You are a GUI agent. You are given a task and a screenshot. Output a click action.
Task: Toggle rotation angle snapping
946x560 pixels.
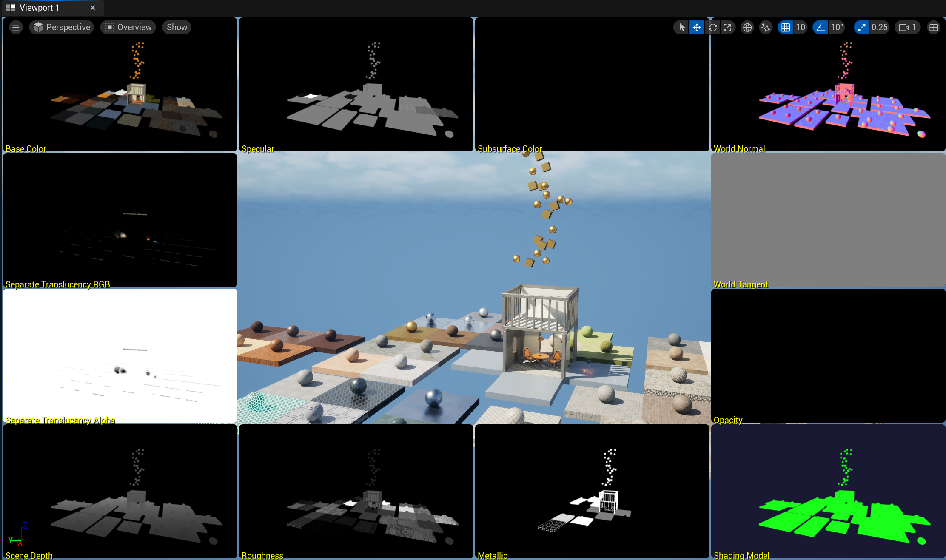click(821, 28)
